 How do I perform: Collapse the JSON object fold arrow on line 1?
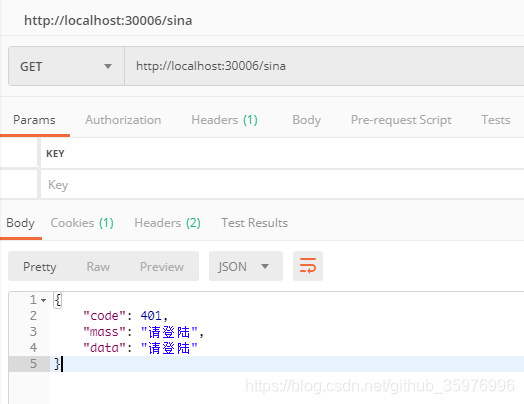tap(43, 300)
